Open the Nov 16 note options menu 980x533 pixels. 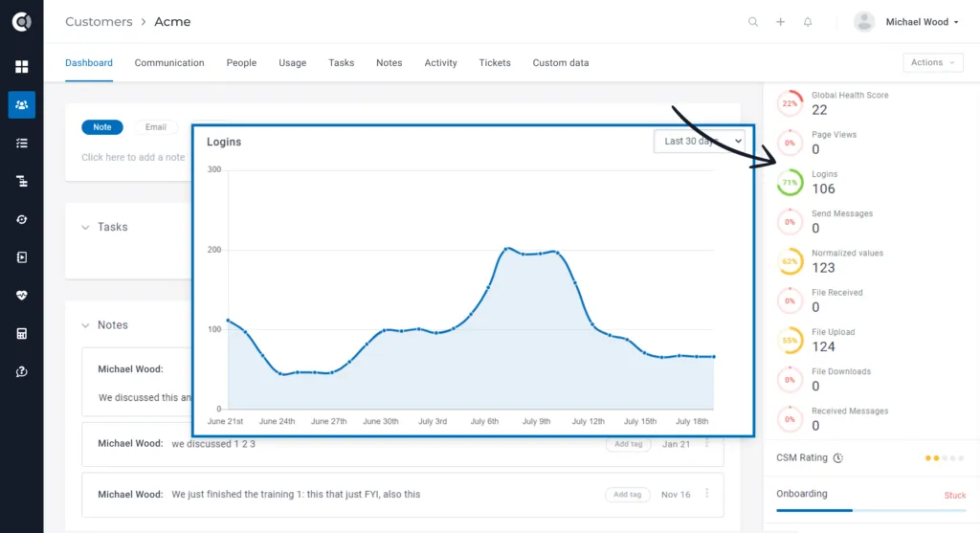coord(707,494)
